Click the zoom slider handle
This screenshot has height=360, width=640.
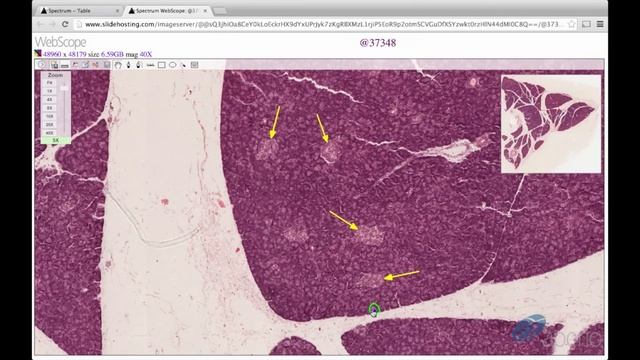(x=64, y=88)
